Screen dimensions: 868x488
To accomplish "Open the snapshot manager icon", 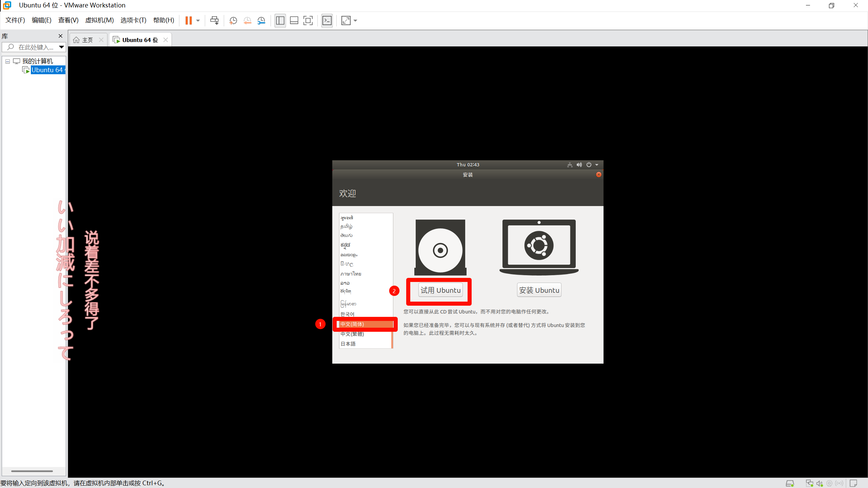I will pyautogui.click(x=261, y=21).
